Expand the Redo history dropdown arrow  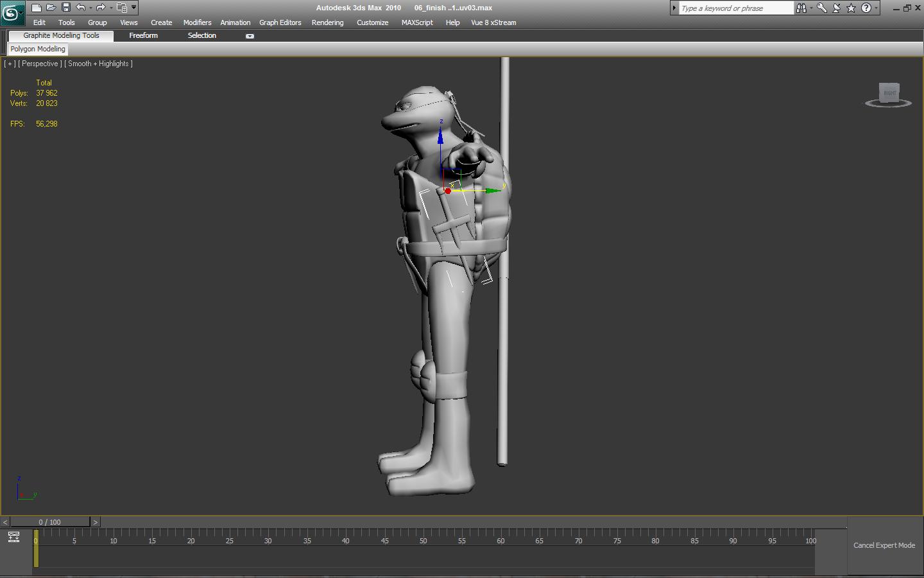tap(110, 8)
